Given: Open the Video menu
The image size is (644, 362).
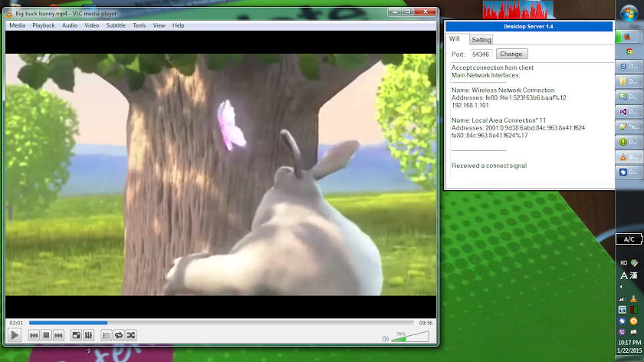Looking at the screenshot, I should click(91, 25).
